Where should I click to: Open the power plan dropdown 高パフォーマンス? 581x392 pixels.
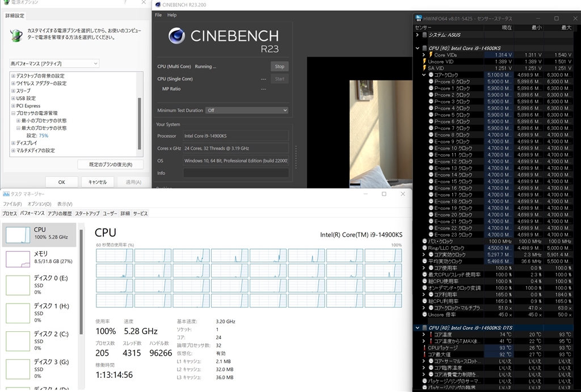(54, 64)
